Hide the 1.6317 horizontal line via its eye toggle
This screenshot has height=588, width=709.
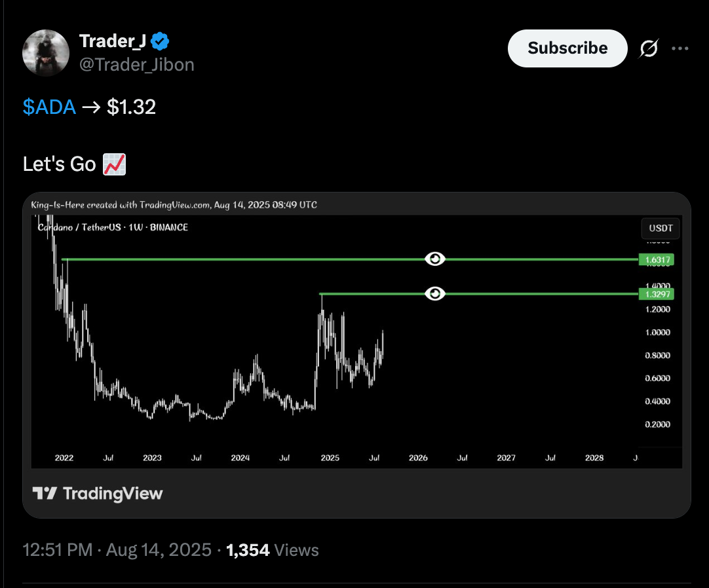pos(434,259)
